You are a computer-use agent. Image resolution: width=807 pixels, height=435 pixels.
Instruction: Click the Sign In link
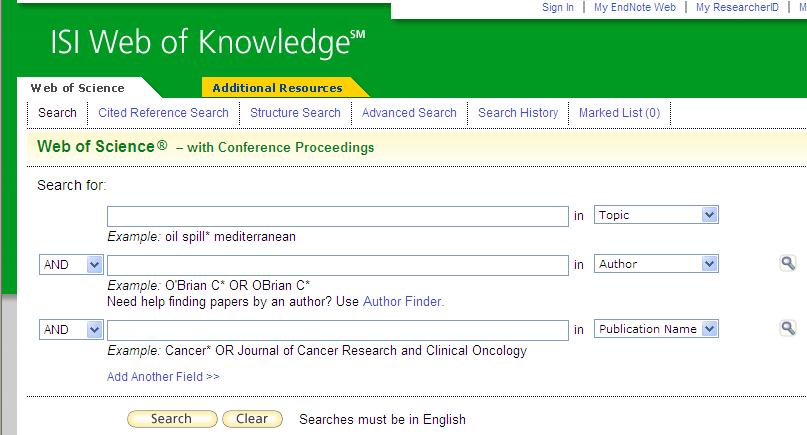(557, 7)
